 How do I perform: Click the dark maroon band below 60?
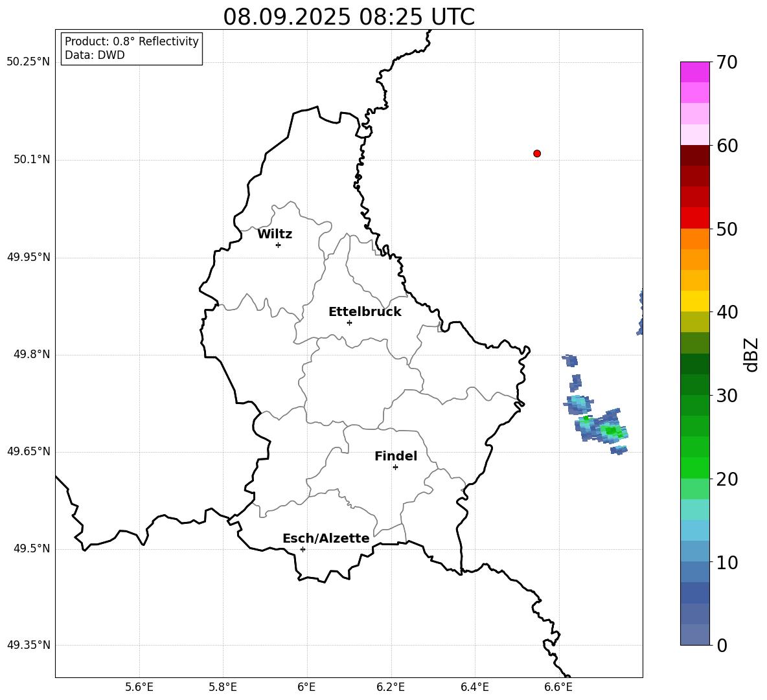click(695, 155)
